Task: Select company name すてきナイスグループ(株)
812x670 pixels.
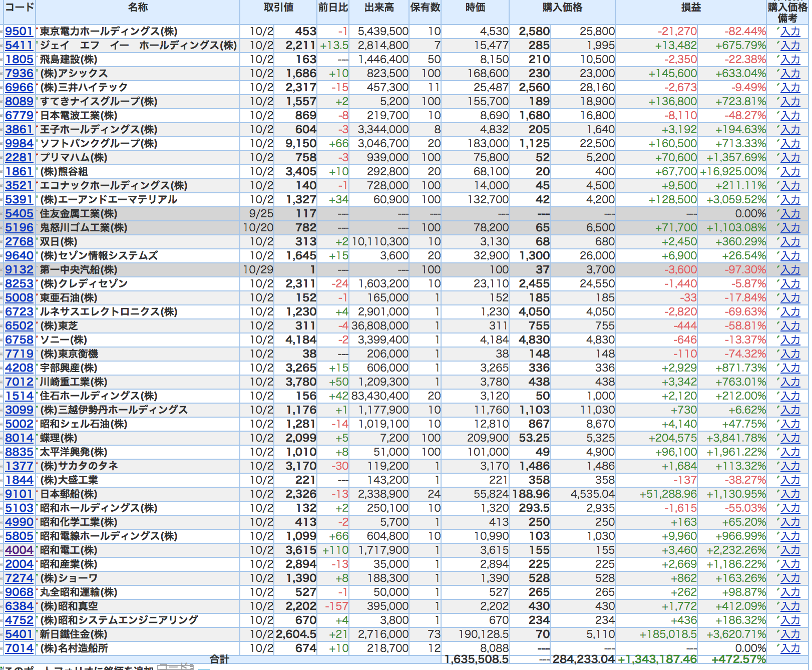Action: coord(99,101)
